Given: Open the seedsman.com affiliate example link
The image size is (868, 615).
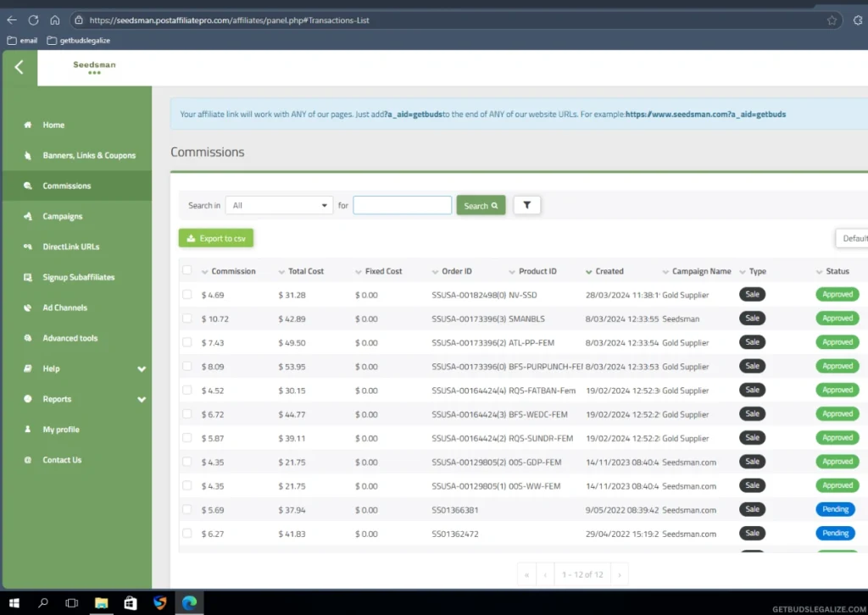Looking at the screenshot, I should pyautogui.click(x=705, y=114).
